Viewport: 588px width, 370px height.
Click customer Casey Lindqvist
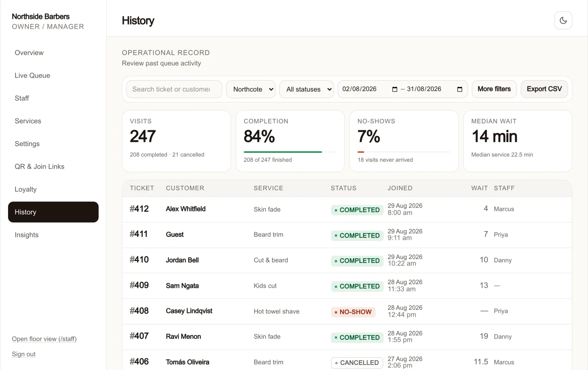point(189,311)
